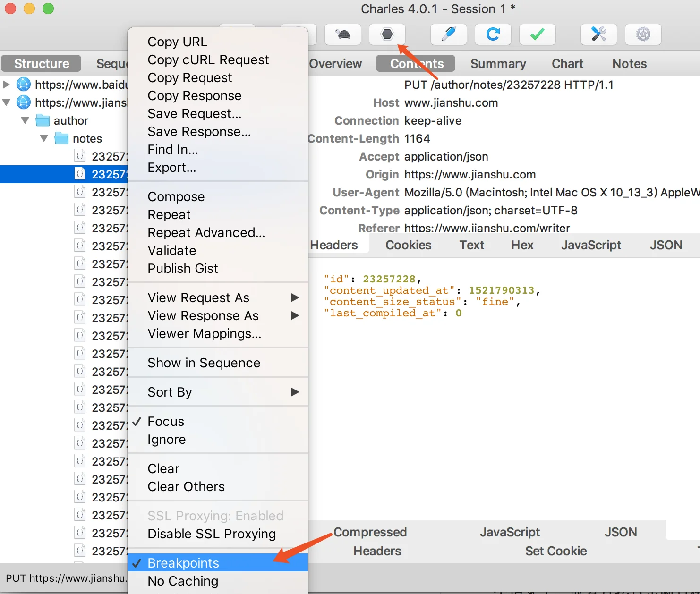
Task: Click the jianshu host globe icon
Action: (24, 102)
